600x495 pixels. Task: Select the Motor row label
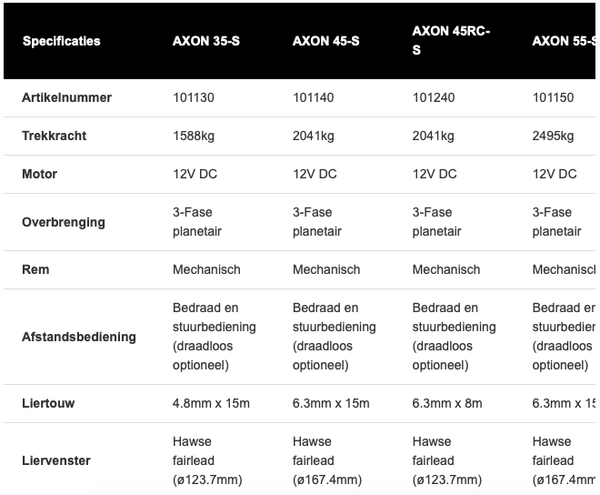click(x=40, y=174)
